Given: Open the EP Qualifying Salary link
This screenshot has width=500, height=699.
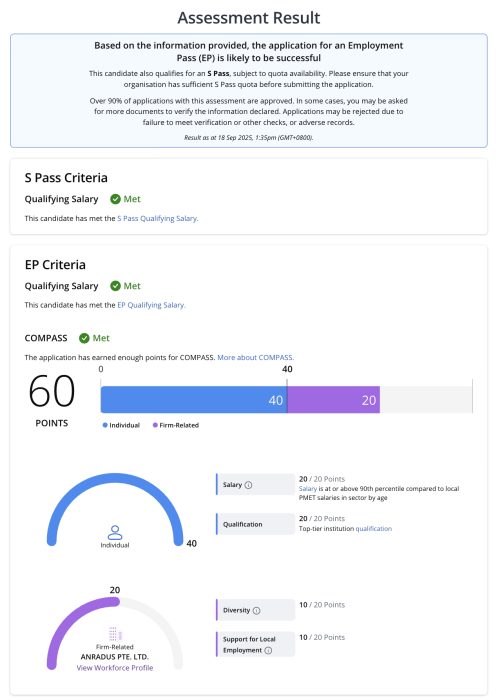Looking at the screenshot, I should coord(151,305).
